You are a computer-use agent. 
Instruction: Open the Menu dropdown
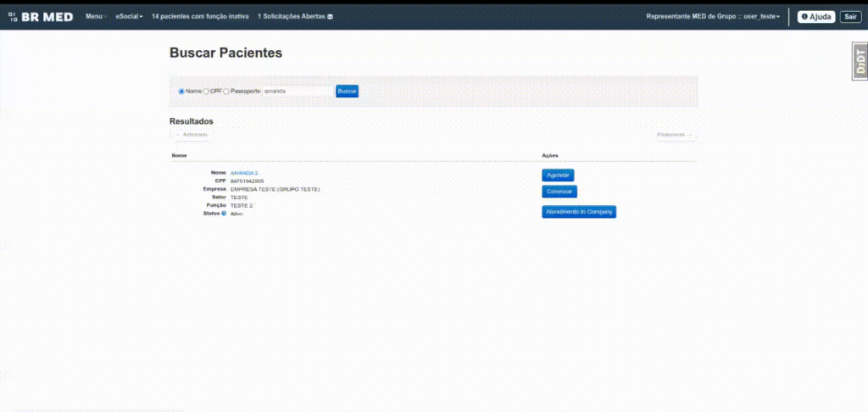[x=96, y=17]
